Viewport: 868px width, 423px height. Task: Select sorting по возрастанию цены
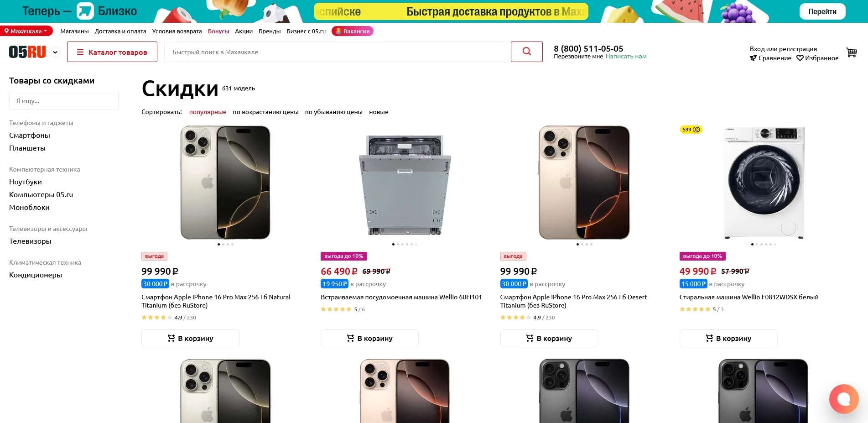point(265,112)
